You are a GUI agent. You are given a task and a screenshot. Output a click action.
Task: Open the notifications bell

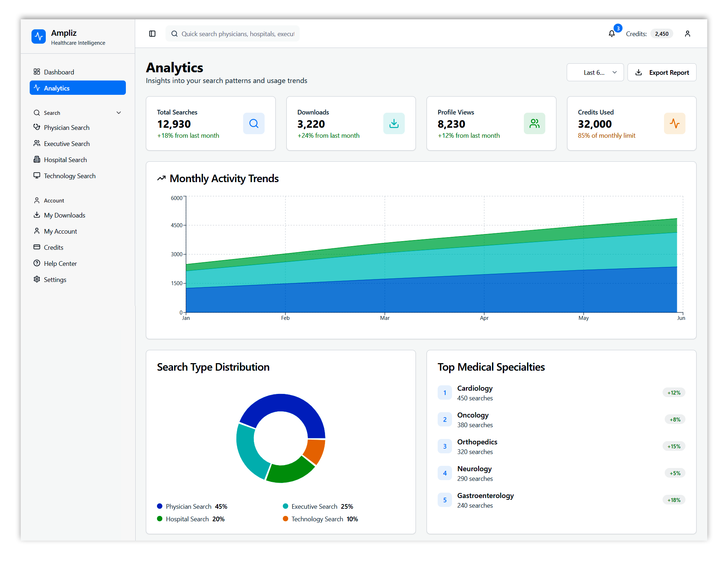[x=612, y=34]
